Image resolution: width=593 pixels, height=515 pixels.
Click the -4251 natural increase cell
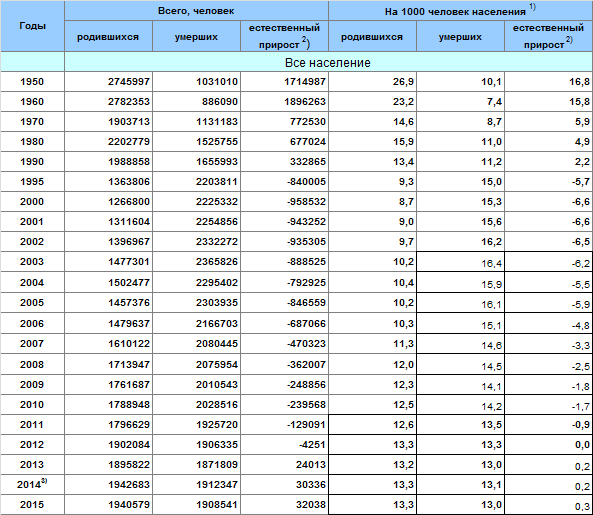284,445
